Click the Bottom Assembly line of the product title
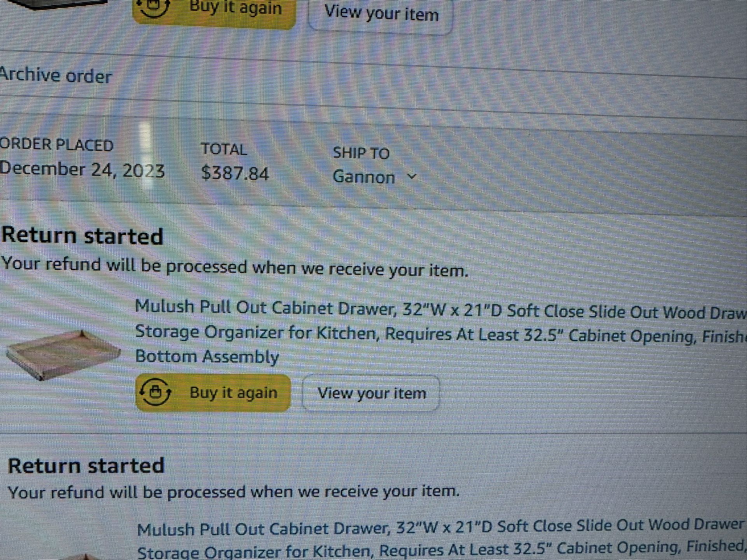The image size is (747, 560). point(207,357)
